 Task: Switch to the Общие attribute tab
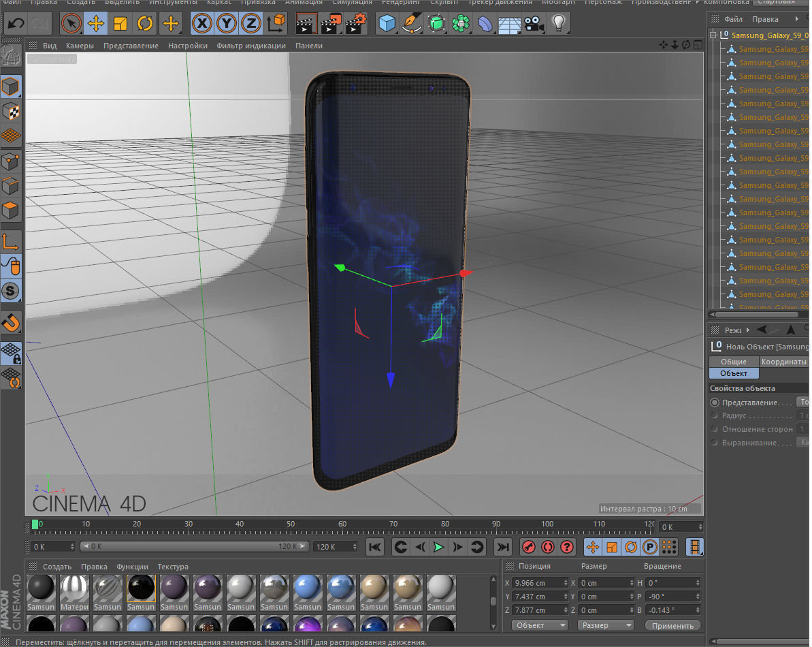click(x=733, y=362)
